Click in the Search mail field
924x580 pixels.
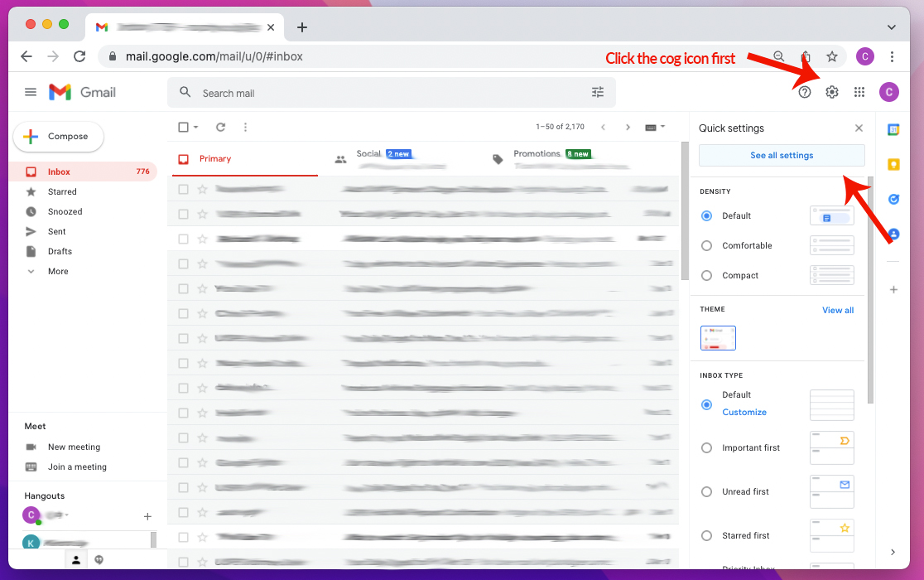(x=392, y=93)
